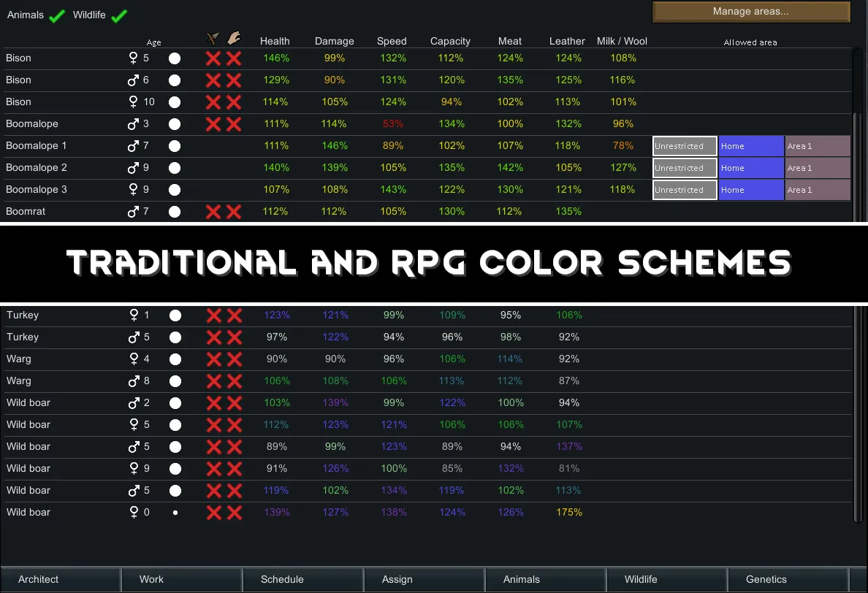This screenshot has width=868, height=593.
Task: Sort by the Age column header
Action: point(153,43)
